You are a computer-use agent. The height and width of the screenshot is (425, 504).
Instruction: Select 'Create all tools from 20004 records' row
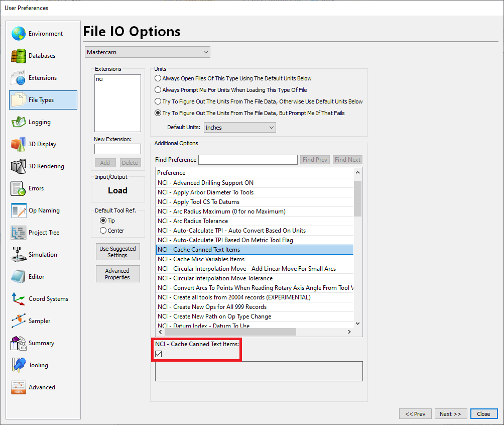pyautogui.click(x=255, y=297)
